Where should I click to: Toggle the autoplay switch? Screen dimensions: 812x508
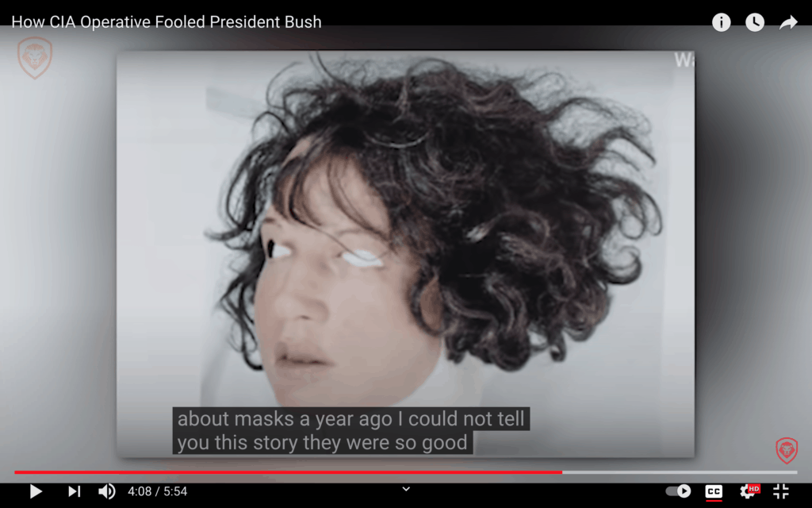tap(679, 491)
